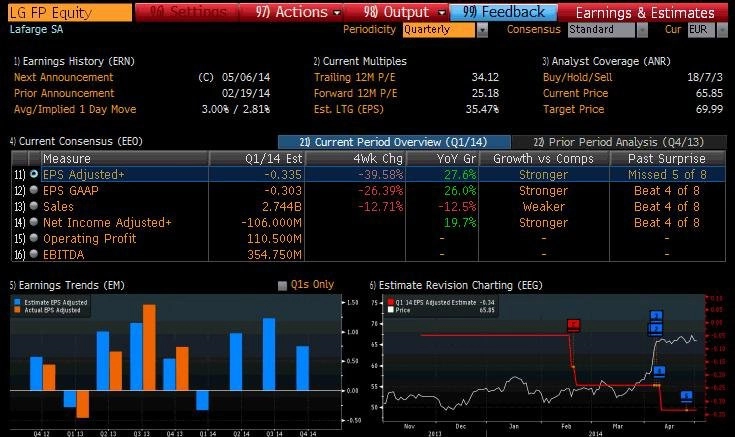Open Current Multiples section link
The image size is (735, 437).
click(x=360, y=61)
